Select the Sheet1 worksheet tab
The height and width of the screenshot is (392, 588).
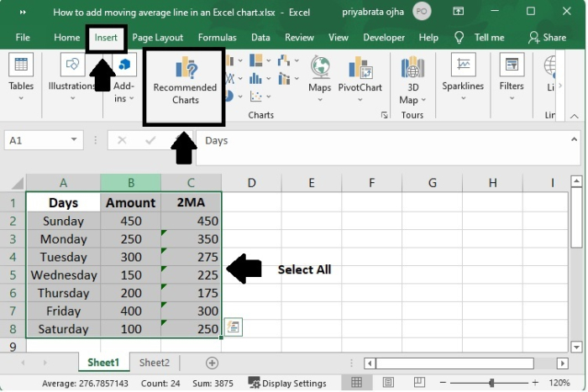click(x=103, y=363)
